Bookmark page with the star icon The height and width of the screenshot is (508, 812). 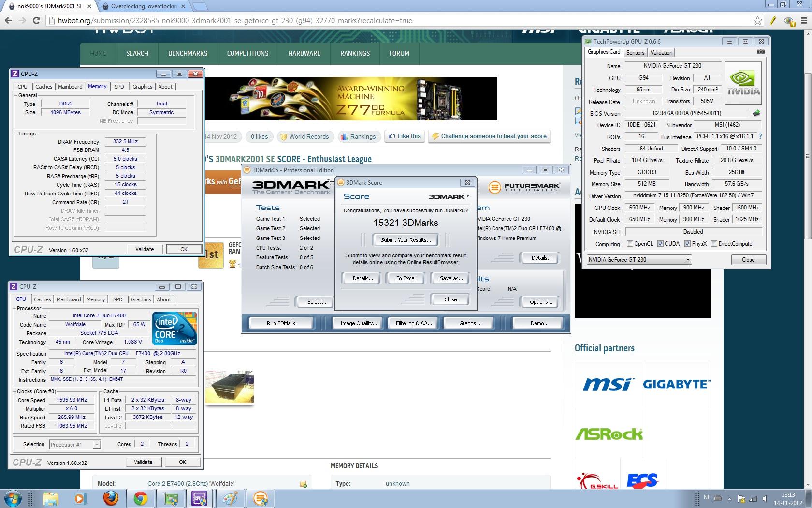coord(757,21)
